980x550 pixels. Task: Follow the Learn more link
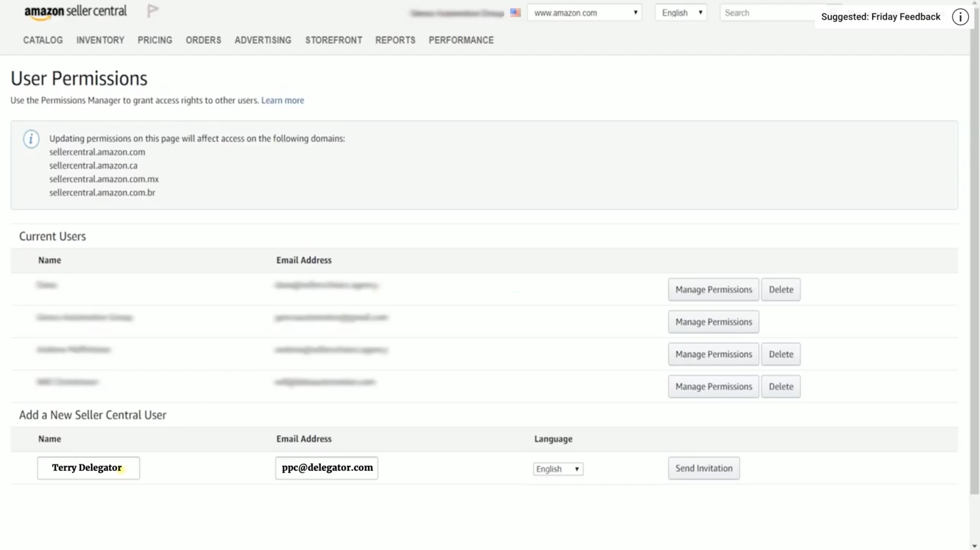pos(282,101)
